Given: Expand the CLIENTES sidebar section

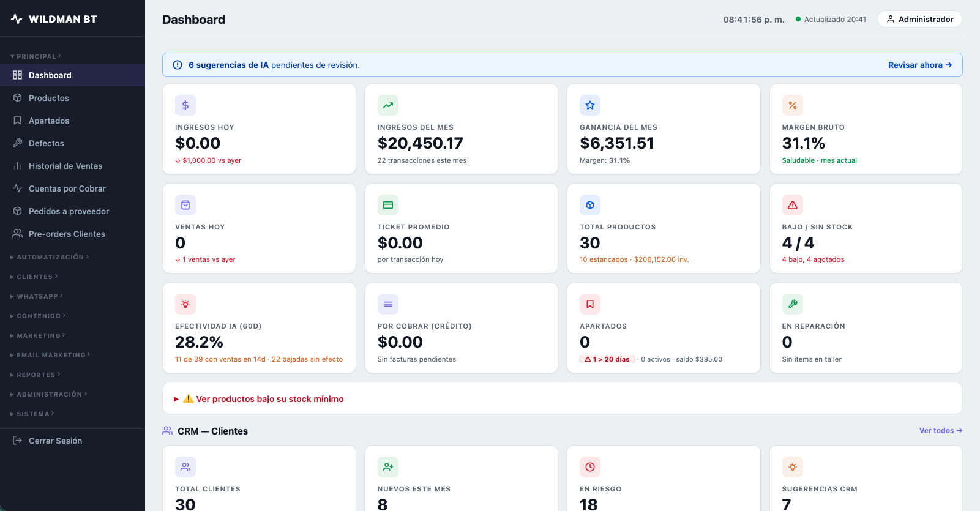Looking at the screenshot, I should (x=34, y=277).
